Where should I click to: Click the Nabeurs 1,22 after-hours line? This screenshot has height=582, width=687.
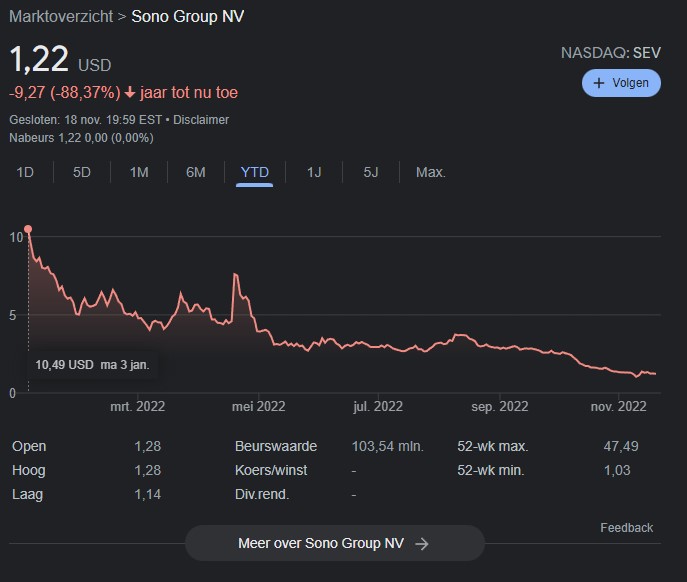click(81, 138)
